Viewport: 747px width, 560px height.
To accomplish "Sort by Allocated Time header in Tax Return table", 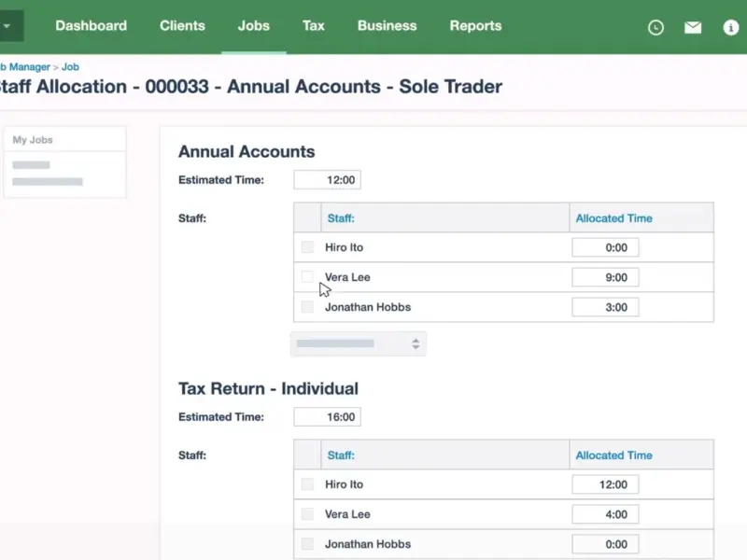I will coord(613,455).
